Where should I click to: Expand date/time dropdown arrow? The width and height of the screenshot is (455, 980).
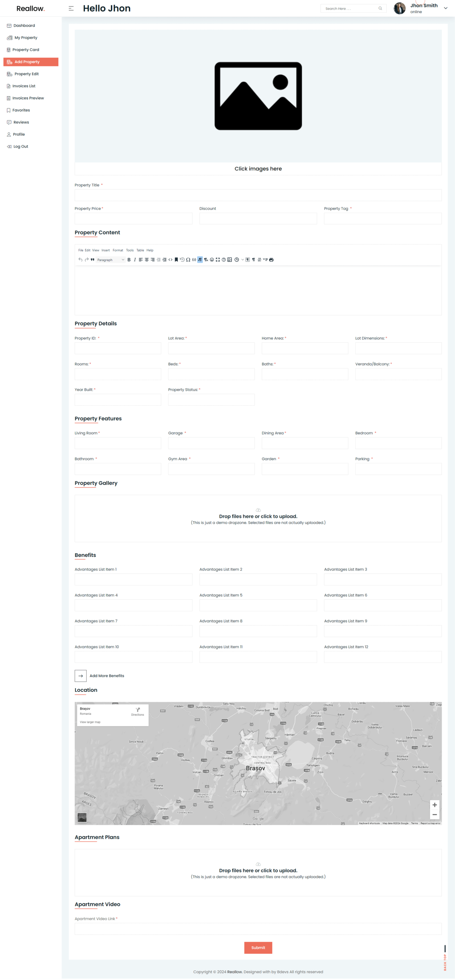point(243,260)
